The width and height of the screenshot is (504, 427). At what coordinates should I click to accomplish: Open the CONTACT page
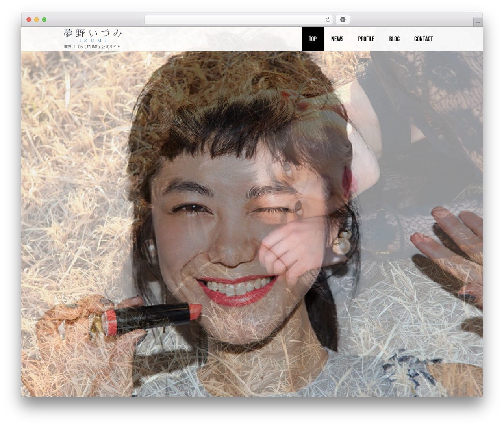pos(423,39)
